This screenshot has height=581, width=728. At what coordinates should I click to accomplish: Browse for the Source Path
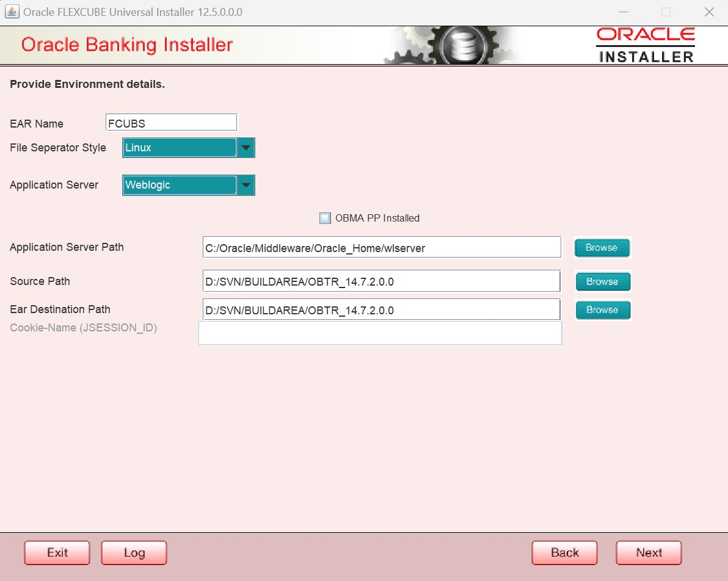pos(603,281)
